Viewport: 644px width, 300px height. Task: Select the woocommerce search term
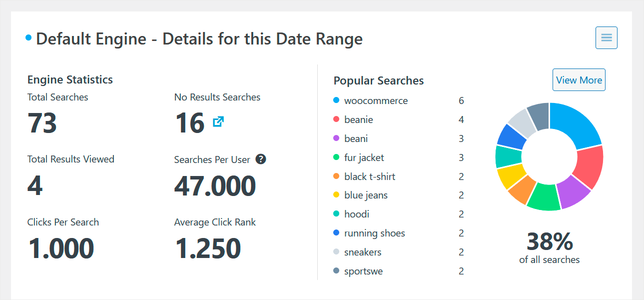tap(376, 100)
